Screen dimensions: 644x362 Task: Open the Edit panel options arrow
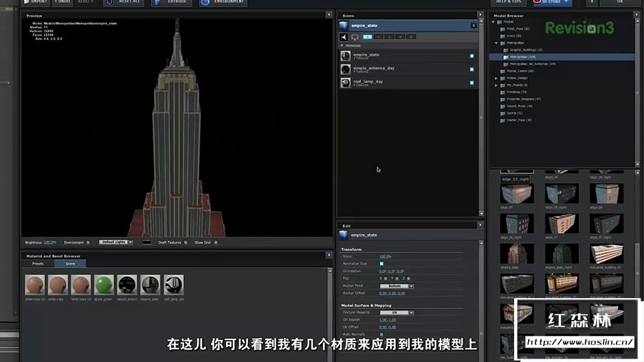pos(480,225)
